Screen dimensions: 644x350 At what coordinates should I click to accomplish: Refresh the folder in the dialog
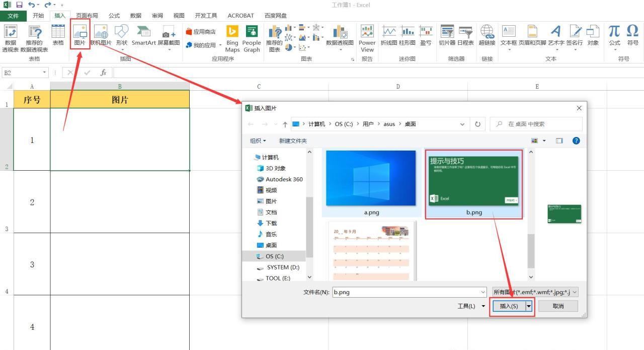[x=477, y=124]
